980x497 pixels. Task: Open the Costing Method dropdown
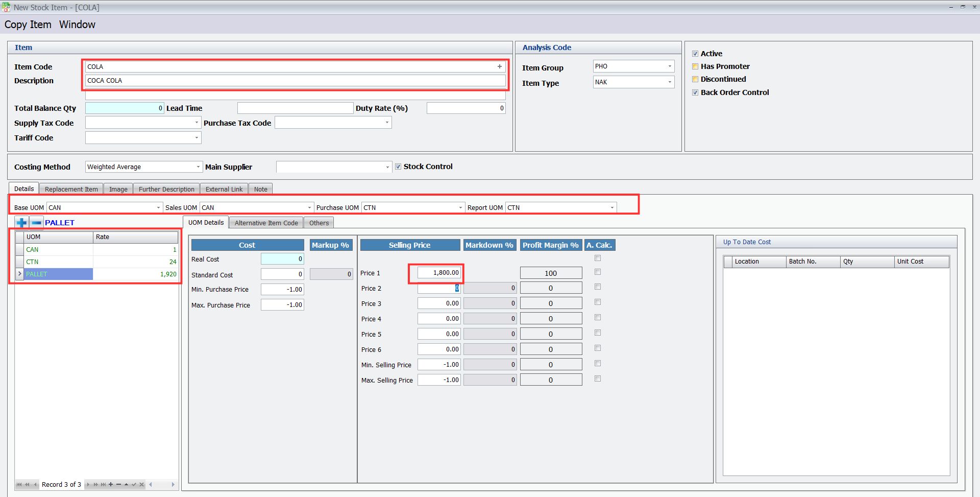click(x=199, y=167)
